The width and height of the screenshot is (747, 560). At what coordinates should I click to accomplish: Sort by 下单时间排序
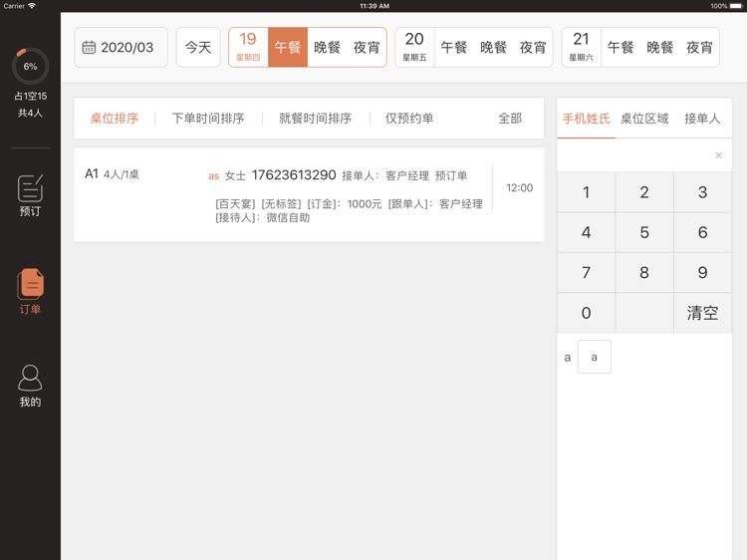coord(208,119)
